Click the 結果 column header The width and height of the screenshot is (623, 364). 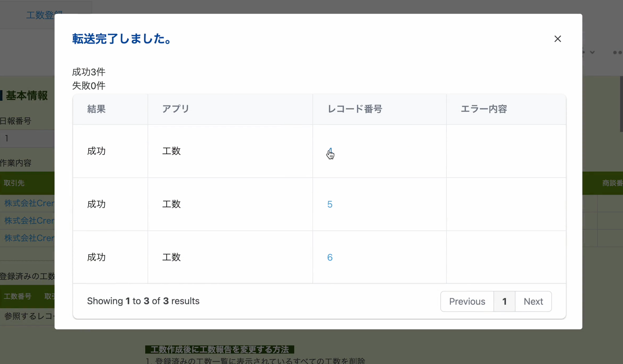pos(96,109)
